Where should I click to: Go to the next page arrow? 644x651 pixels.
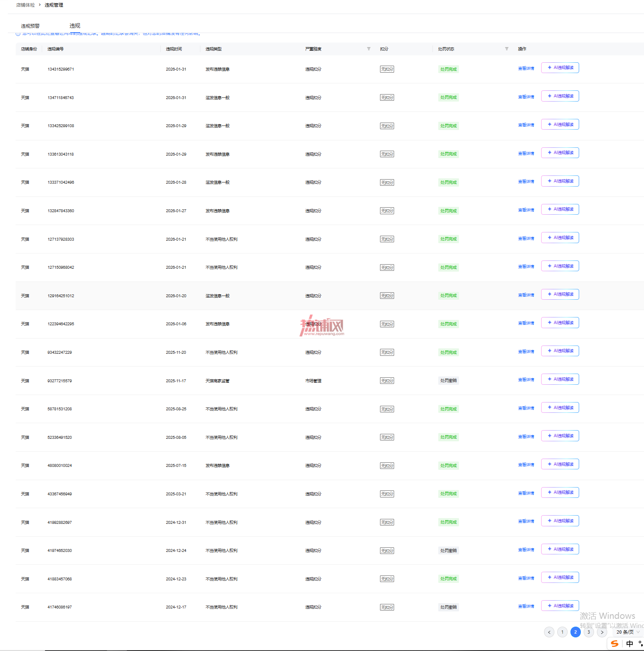(x=602, y=632)
